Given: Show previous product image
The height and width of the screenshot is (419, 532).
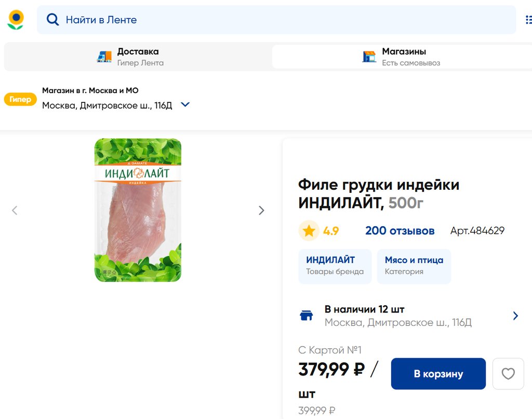Looking at the screenshot, I should click(15, 210).
